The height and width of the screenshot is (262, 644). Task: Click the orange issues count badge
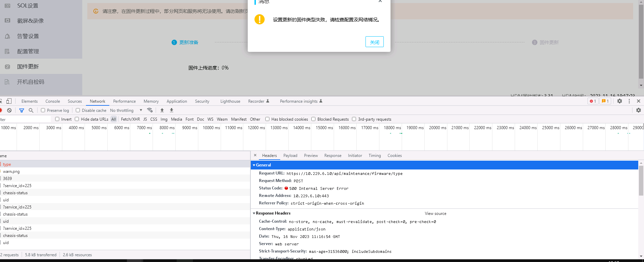click(x=605, y=101)
